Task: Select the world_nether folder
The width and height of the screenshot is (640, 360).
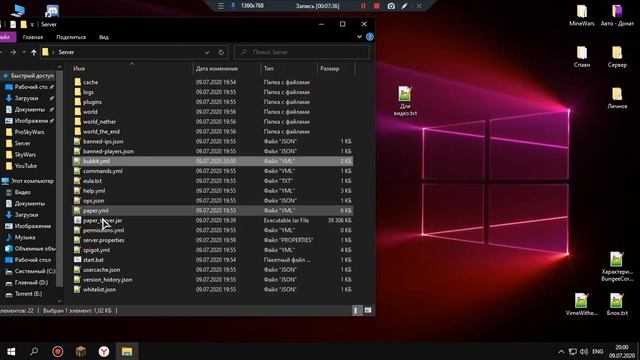Action: [x=213, y=122]
